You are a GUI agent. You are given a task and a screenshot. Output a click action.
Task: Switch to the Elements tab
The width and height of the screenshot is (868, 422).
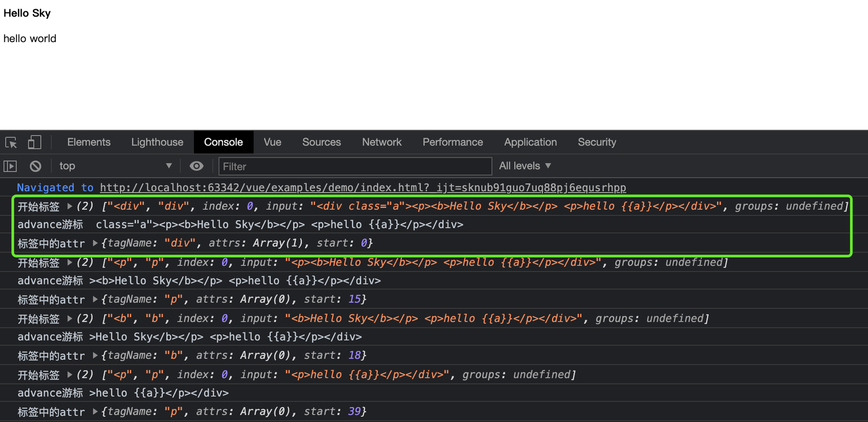89,142
